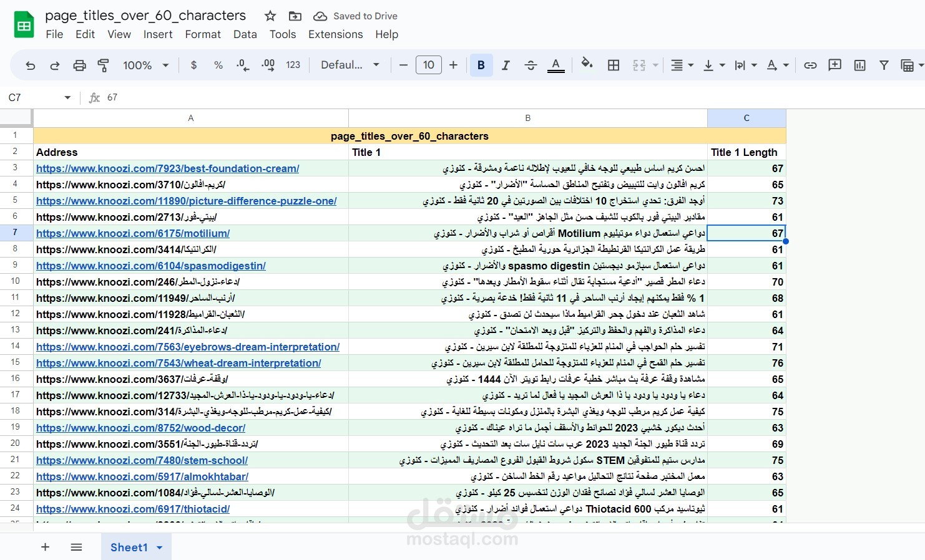Expand Name box dropdown arrow

tap(67, 98)
